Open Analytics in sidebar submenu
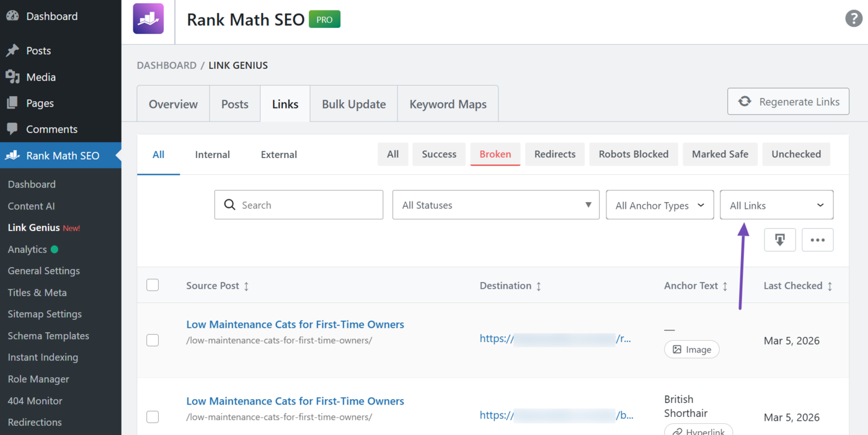This screenshot has height=435, width=868. 27,249
